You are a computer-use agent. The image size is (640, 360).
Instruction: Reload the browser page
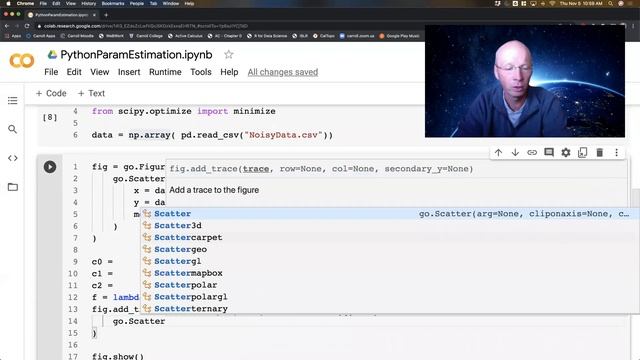point(27,26)
